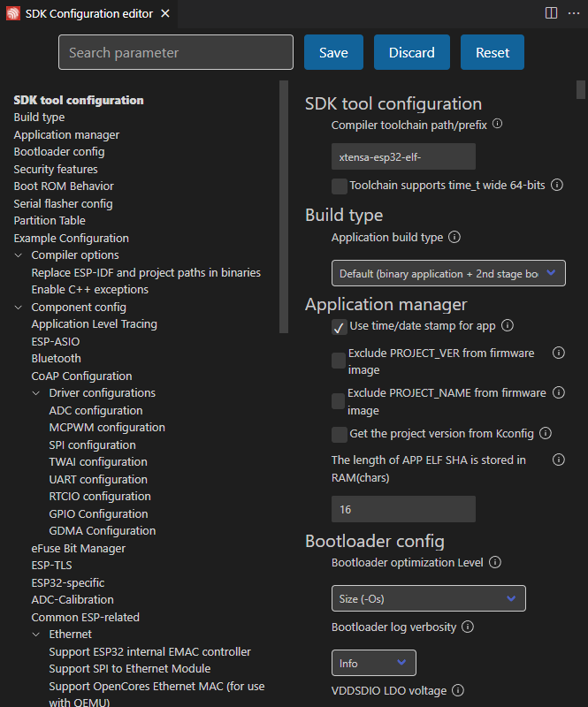Discard configuration changes
Screen dimensions: 588x707
pyautogui.click(x=411, y=52)
